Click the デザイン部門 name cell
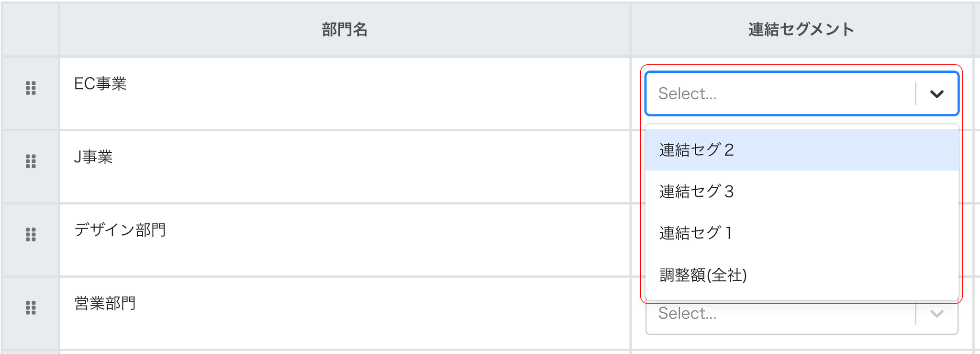 (120, 230)
